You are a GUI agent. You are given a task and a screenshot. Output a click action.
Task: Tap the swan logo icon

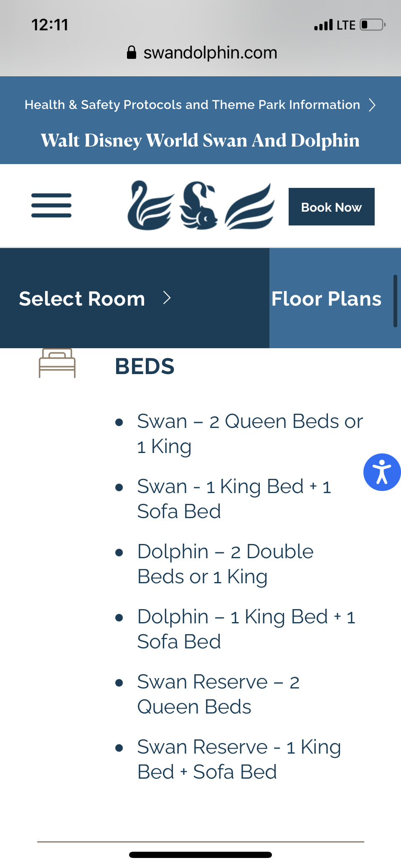[150, 205]
